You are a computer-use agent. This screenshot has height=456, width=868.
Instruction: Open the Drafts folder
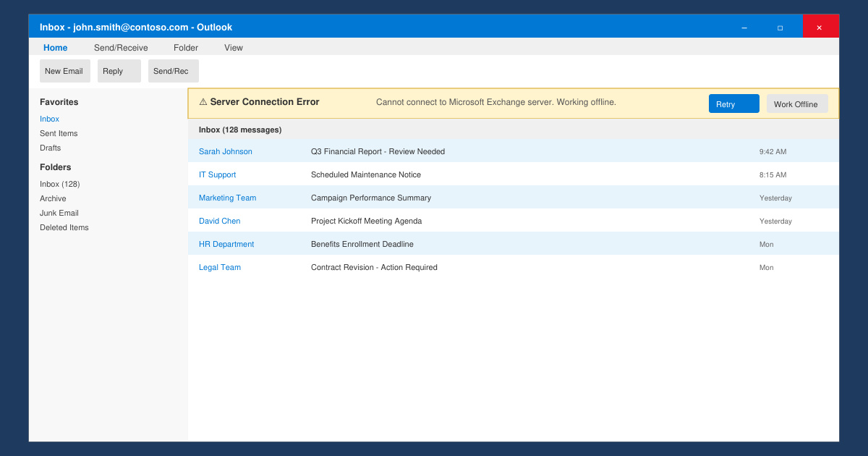coord(51,148)
